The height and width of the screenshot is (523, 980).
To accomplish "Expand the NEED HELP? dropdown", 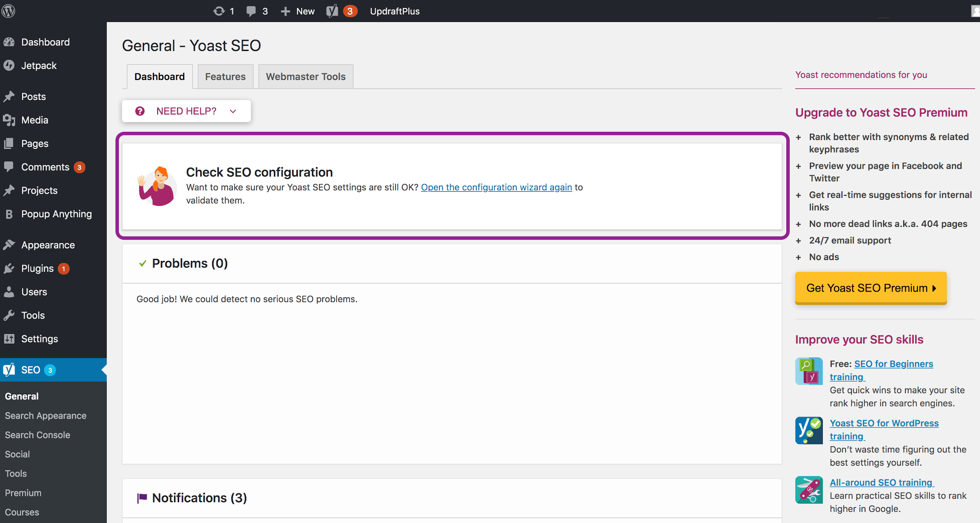I will 186,111.
